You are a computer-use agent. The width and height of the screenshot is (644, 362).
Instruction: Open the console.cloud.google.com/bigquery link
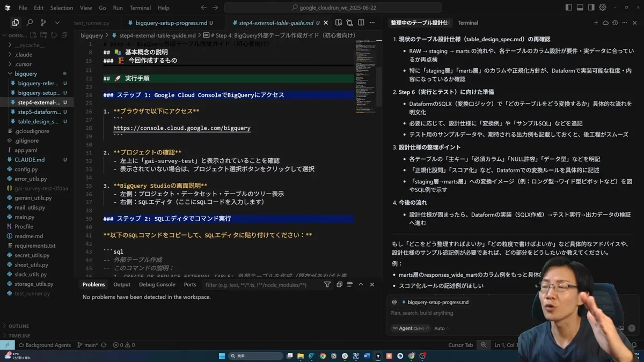tap(182, 128)
